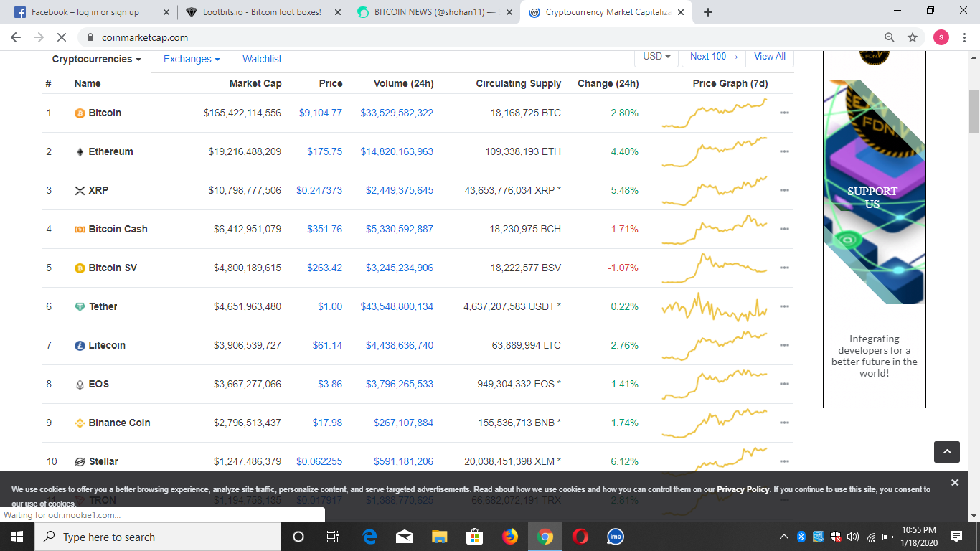Viewport: 980px width, 551px height.
Task: Open the USD currency dropdown
Action: pos(655,57)
